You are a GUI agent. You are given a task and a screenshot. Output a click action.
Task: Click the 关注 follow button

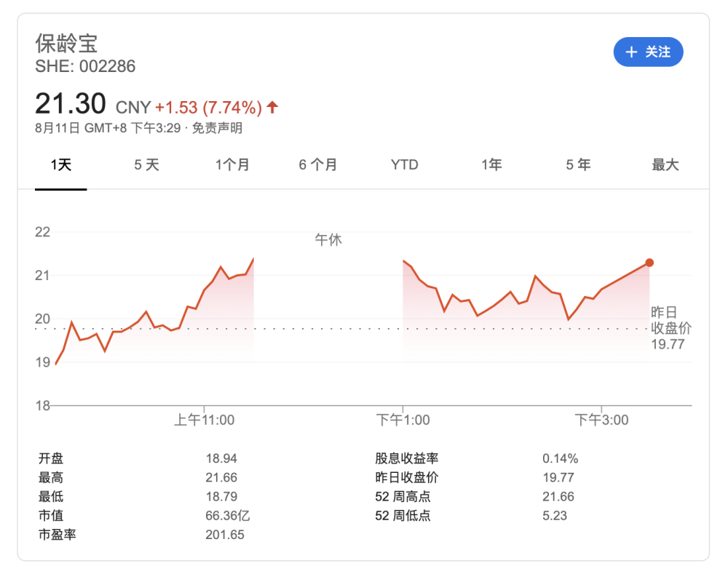[x=648, y=52]
